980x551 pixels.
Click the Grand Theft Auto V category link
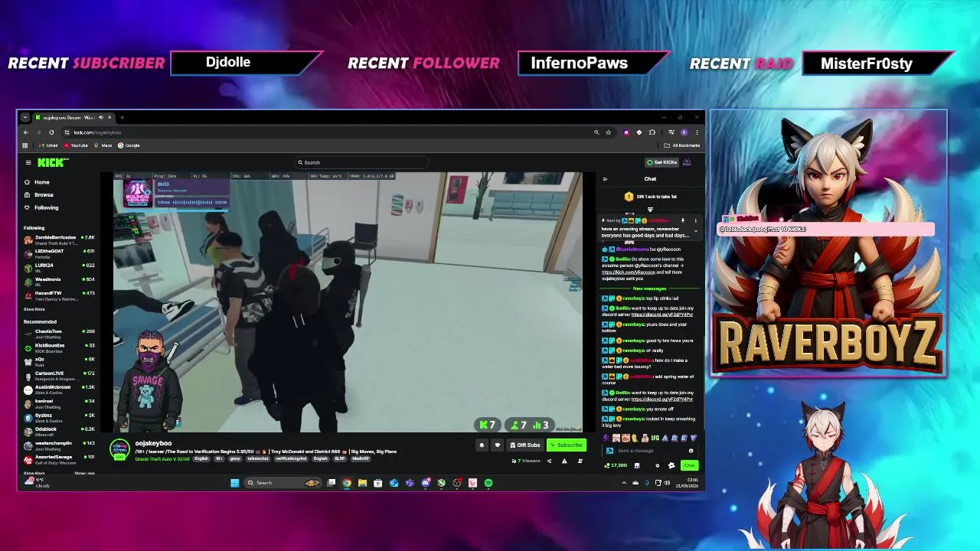click(162, 459)
